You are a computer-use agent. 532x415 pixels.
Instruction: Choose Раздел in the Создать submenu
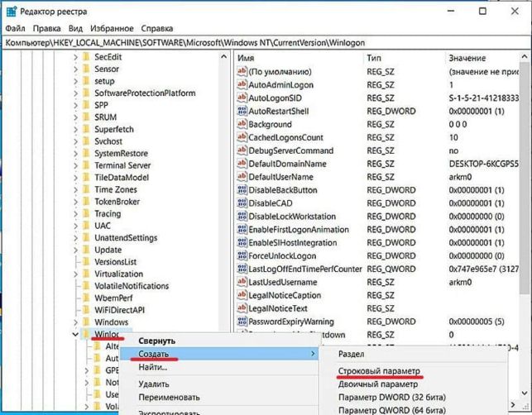[x=351, y=354]
